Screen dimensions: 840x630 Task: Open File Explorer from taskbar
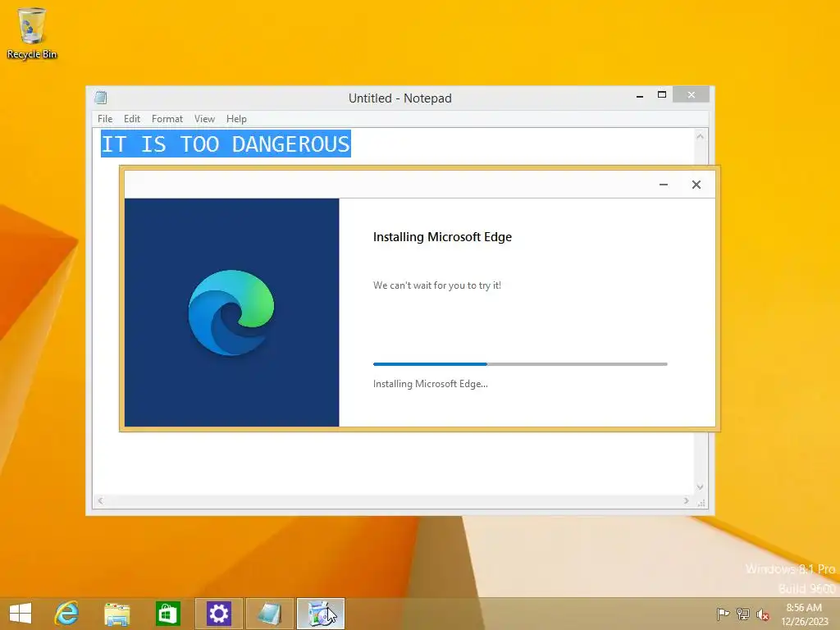[116, 614]
